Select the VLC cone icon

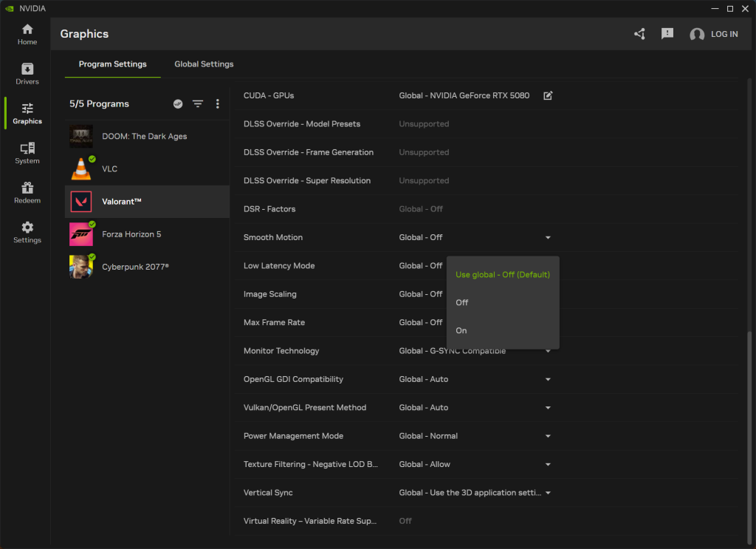tap(81, 169)
